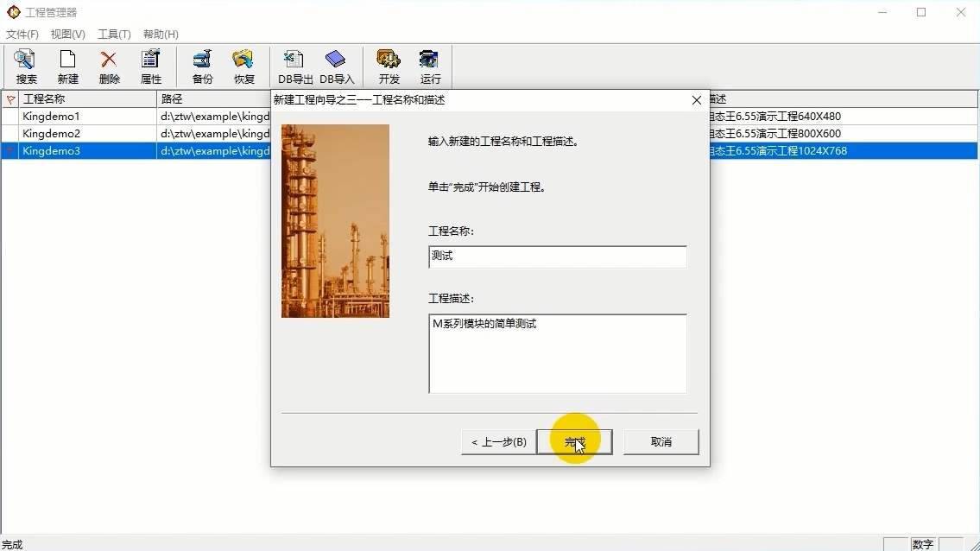The height and width of the screenshot is (551, 980).
Task: Click the description ending 640X480
Action: point(775,117)
